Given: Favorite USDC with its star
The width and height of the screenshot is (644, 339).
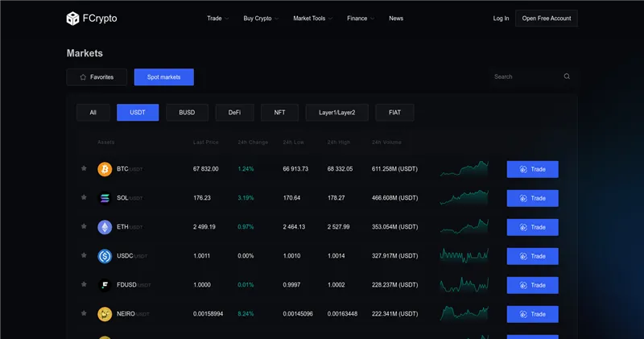Looking at the screenshot, I should tap(84, 255).
